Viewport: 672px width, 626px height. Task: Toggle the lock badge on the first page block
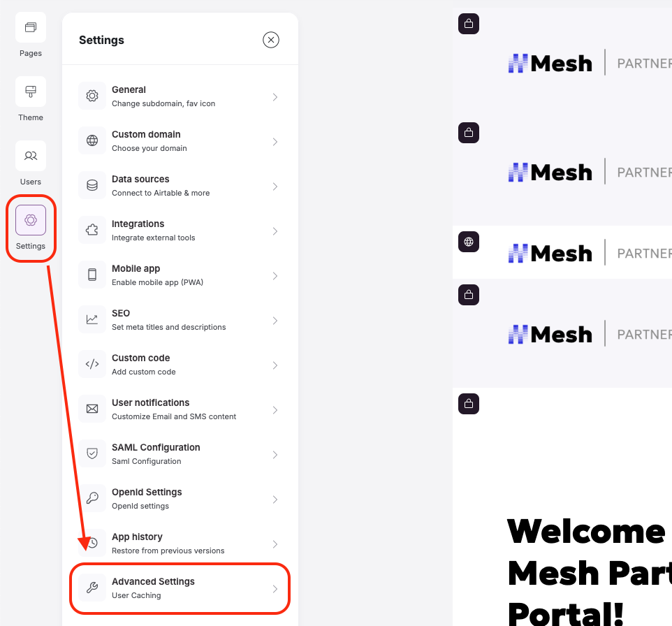[468, 23]
